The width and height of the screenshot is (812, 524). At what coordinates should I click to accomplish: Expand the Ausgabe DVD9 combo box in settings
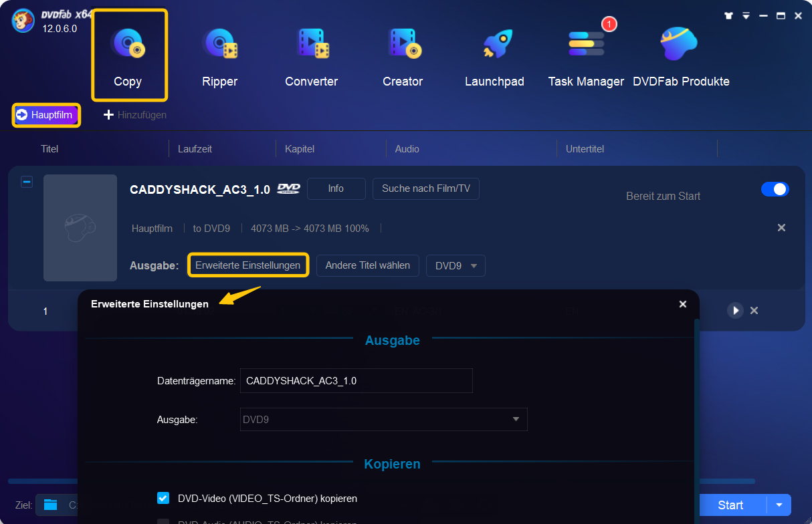pyautogui.click(x=383, y=419)
